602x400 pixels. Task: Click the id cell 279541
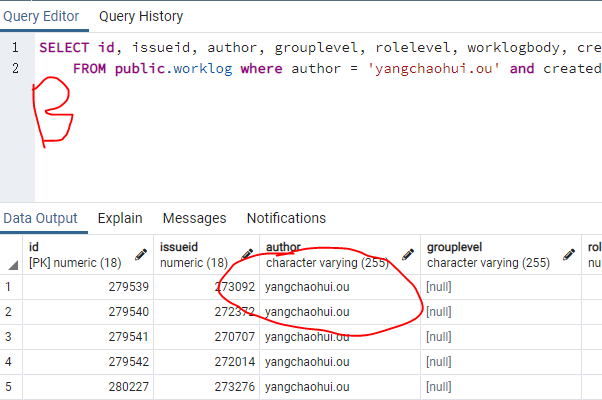pos(88,337)
